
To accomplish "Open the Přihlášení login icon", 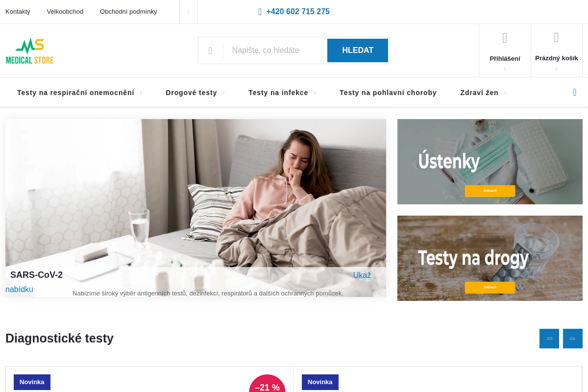I will point(505,38).
